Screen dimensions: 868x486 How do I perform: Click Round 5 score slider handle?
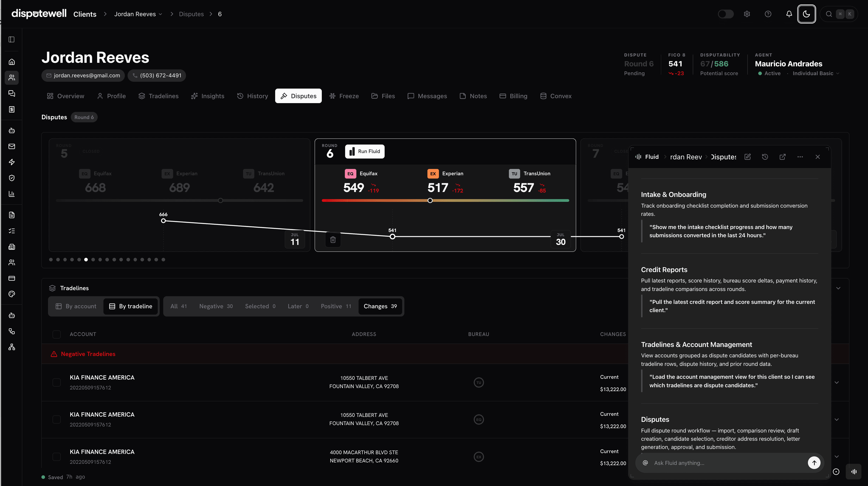pyautogui.click(x=220, y=201)
